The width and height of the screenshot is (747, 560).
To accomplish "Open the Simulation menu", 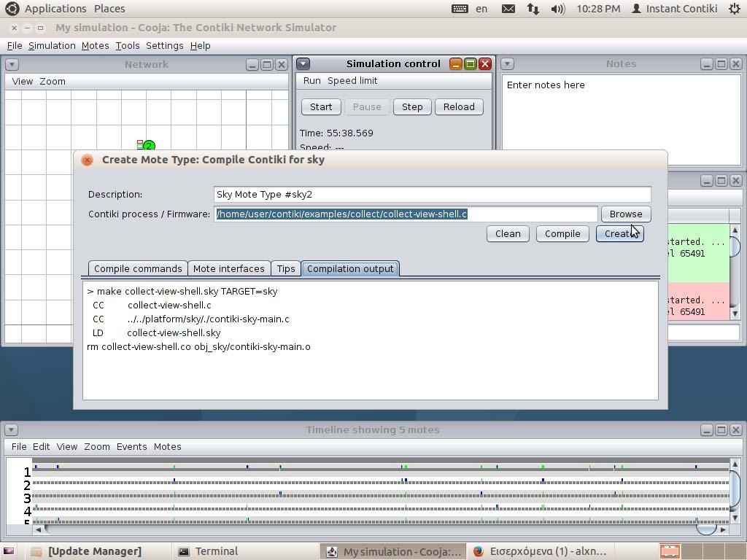I will tap(52, 46).
